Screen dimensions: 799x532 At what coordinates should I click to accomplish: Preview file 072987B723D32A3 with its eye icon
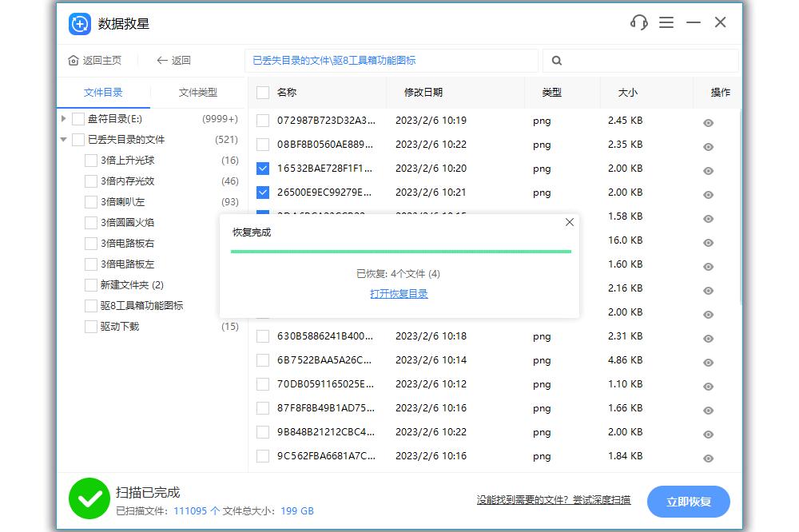click(x=708, y=123)
